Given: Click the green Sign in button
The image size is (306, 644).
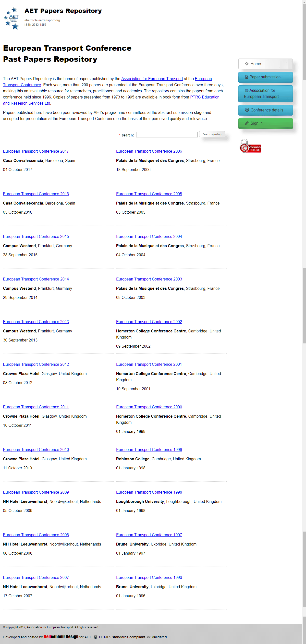Looking at the screenshot, I should [266, 123].
